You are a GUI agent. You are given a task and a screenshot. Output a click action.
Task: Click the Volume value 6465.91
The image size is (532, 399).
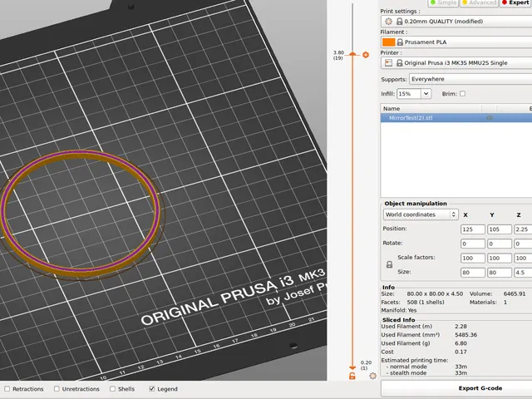tap(515, 293)
